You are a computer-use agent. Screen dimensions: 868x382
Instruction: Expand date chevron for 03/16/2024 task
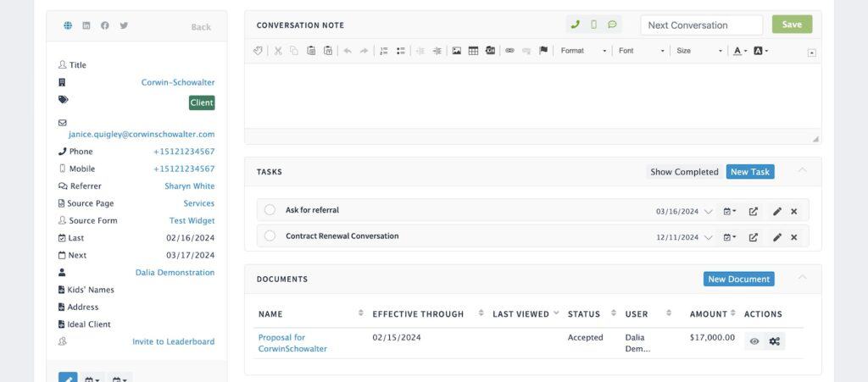[708, 212]
